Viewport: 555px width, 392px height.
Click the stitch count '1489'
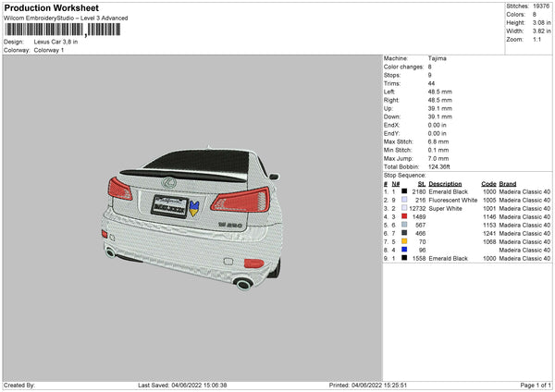tap(419, 216)
